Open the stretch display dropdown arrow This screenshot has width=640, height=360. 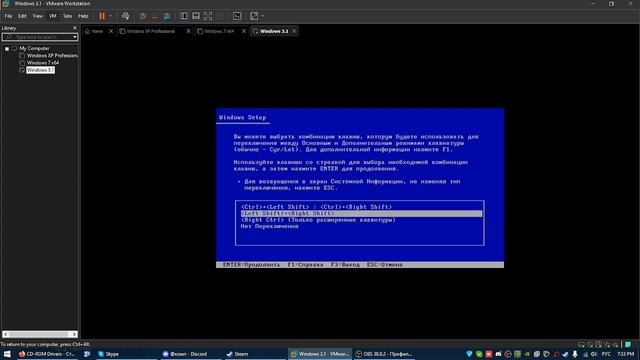pos(263,16)
